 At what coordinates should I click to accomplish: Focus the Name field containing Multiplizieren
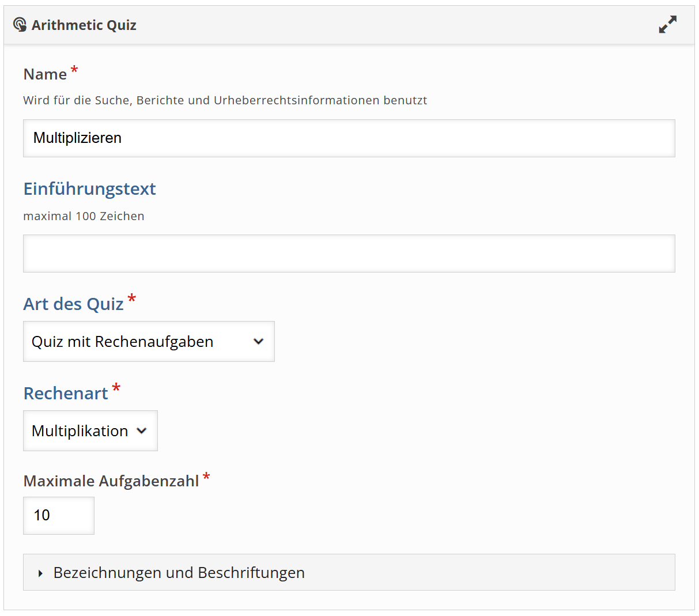349,138
